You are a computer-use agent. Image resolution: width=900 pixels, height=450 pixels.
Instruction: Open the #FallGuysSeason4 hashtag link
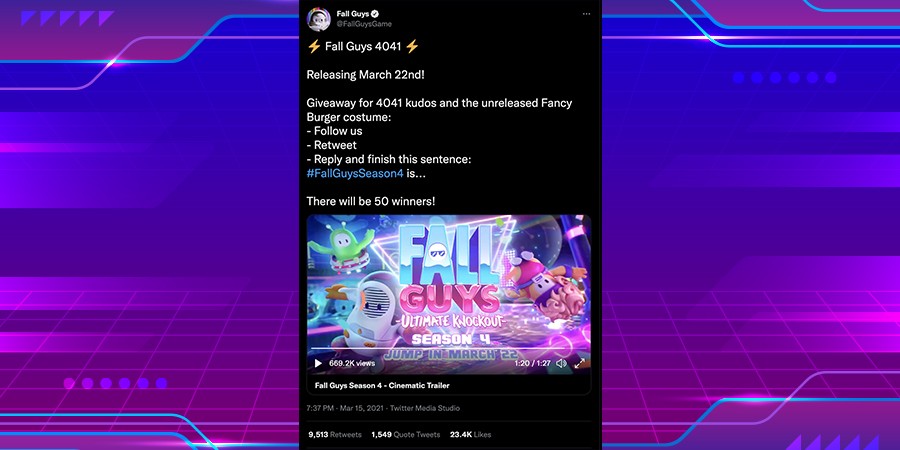click(x=355, y=173)
